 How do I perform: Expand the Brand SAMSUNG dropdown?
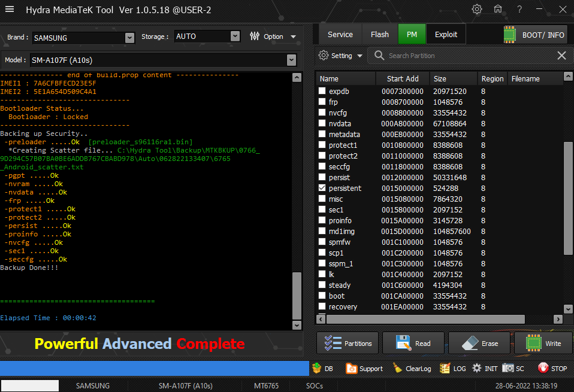click(129, 38)
